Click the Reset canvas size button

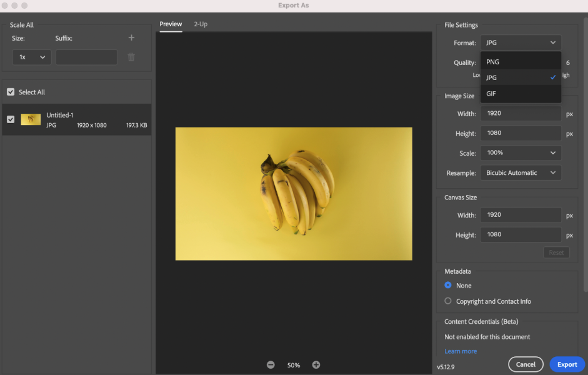pos(556,252)
